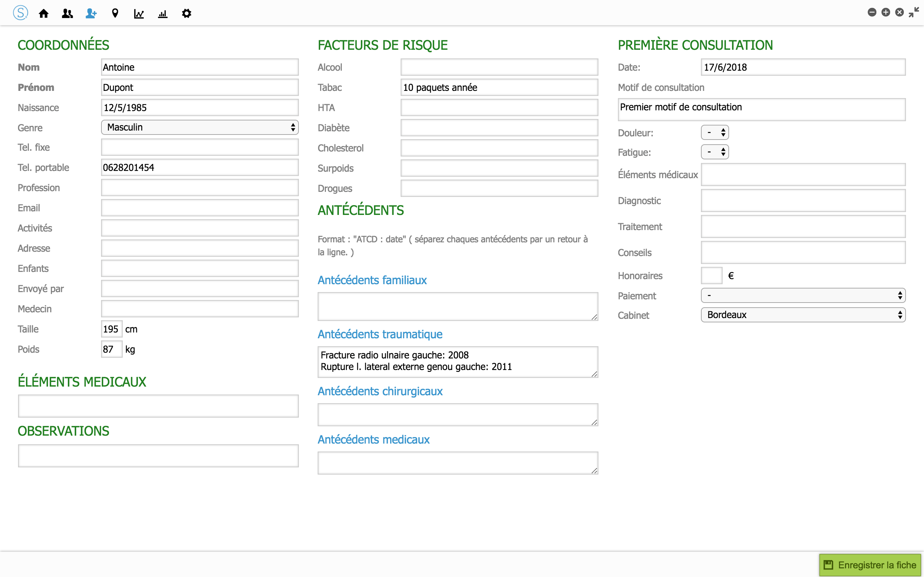Image resolution: width=924 pixels, height=577 pixels.
Task: Open the Genre dropdown showing Masculin
Action: tap(200, 127)
